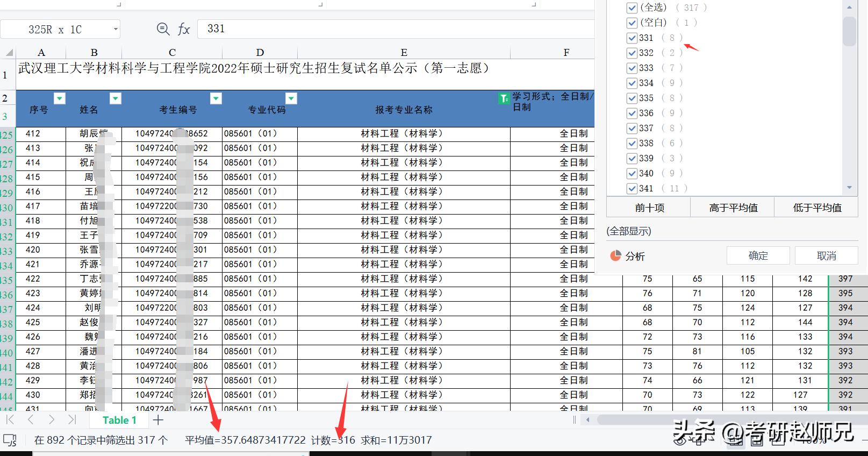Switch to the Table 1 sheet tab
The image size is (868, 456).
[119, 420]
